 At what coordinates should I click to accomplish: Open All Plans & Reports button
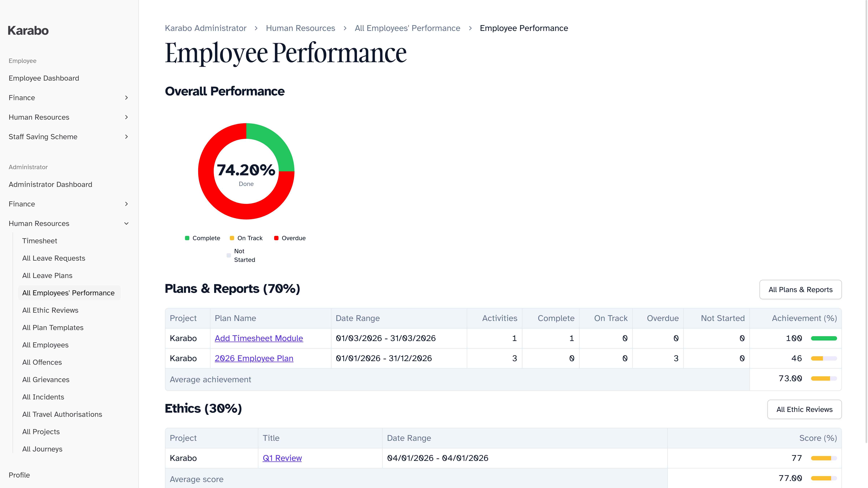[800, 290]
